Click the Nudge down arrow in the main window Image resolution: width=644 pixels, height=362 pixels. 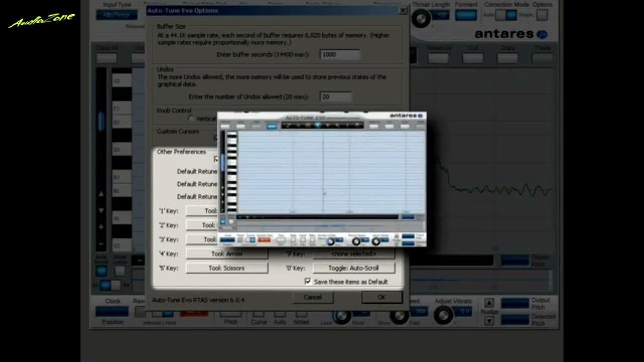pos(489,321)
